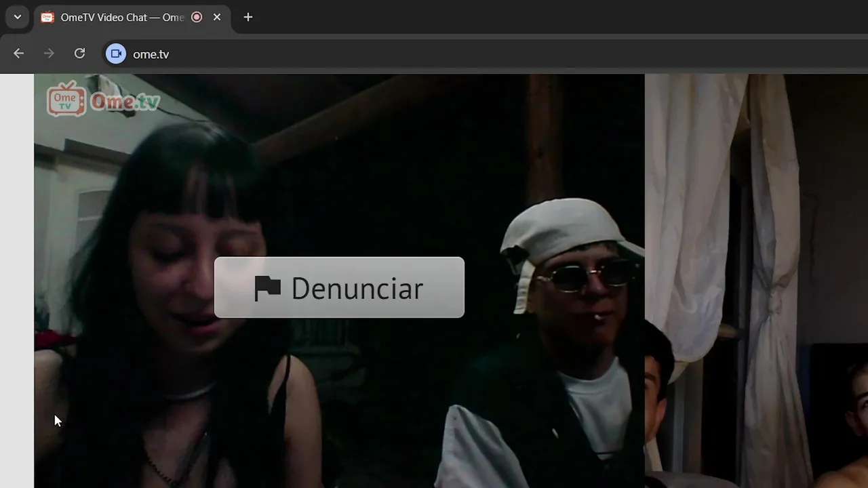Reload the ome.tv page
868x488 pixels.
click(79, 54)
